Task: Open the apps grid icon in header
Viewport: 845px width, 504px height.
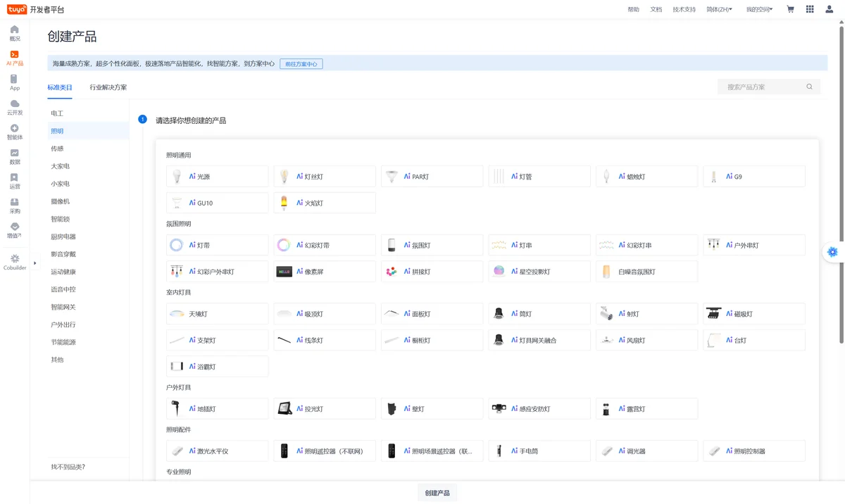Action: pos(810,9)
